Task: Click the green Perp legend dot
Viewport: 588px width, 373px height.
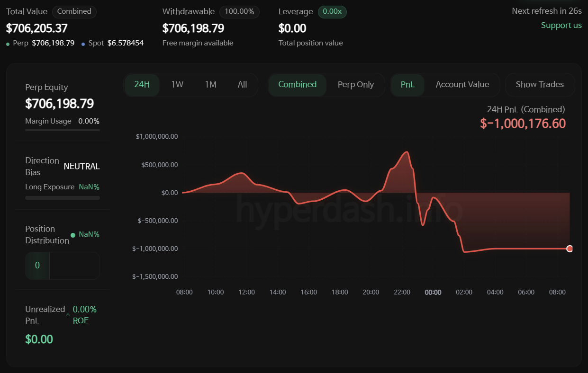Action: (8, 44)
